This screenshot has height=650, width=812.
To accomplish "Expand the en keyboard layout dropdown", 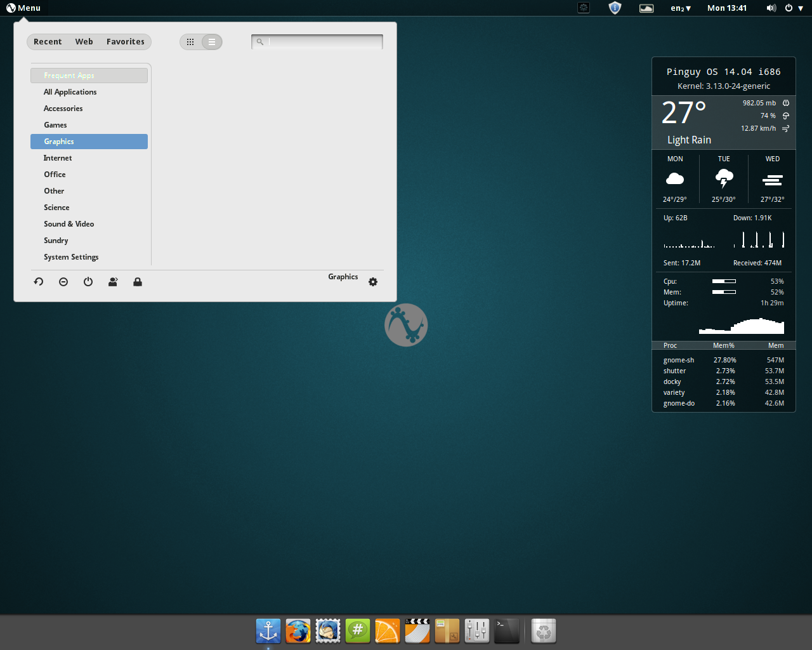I will pyautogui.click(x=681, y=8).
